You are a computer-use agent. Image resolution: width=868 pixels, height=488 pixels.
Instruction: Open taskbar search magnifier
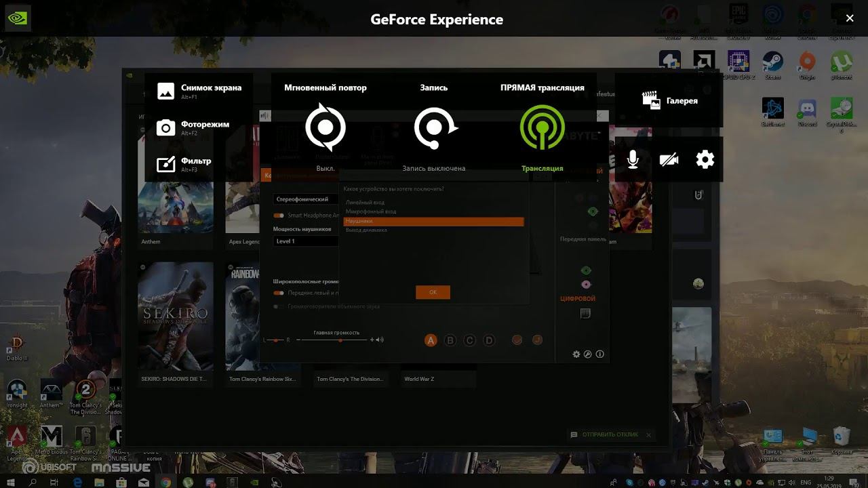pyautogui.click(x=34, y=482)
